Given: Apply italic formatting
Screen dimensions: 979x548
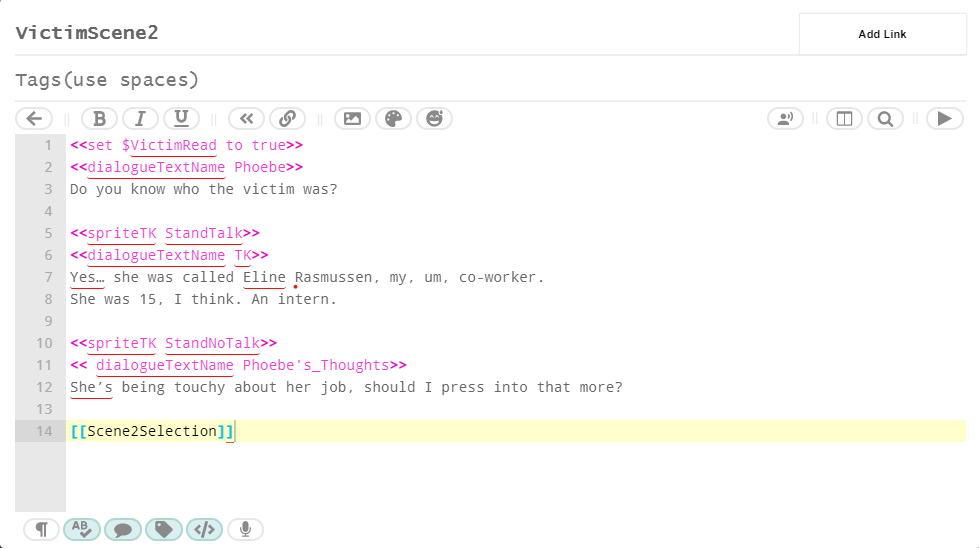Looking at the screenshot, I should pyautogui.click(x=140, y=119).
